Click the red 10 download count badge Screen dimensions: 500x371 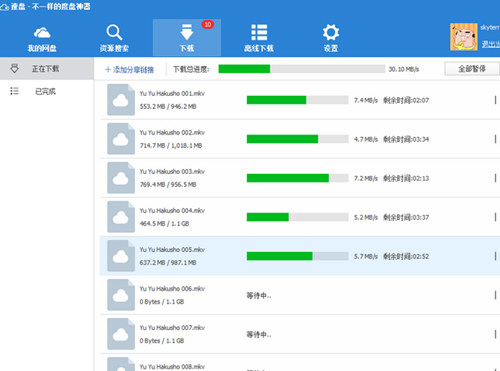click(x=207, y=24)
